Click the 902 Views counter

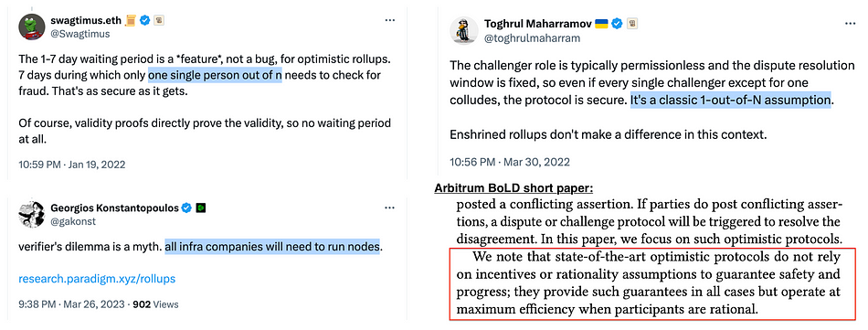tap(155, 304)
